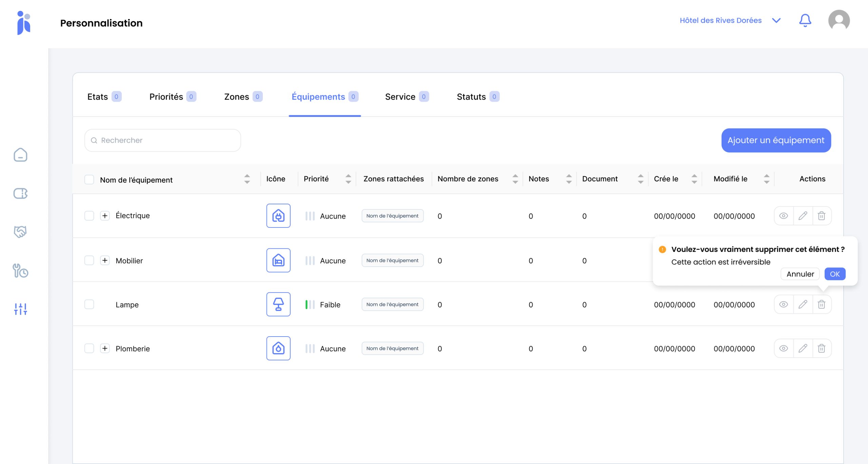View Lampe details with eye icon
This screenshot has height=464, width=868.
(783, 304)
